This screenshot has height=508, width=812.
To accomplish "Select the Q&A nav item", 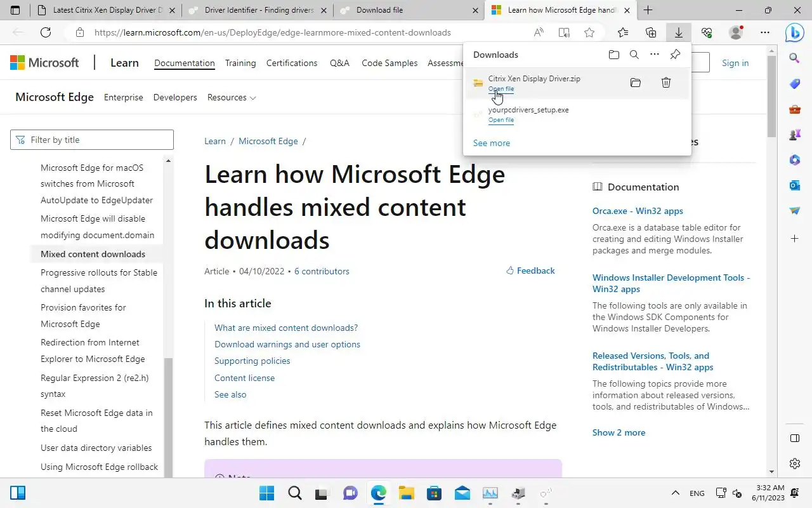I will tap(339, 63).
